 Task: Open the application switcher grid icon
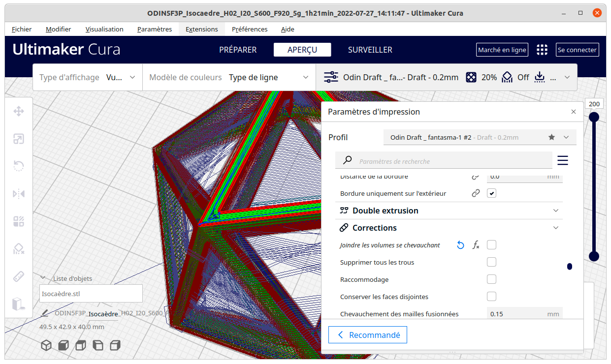(542, 50)
